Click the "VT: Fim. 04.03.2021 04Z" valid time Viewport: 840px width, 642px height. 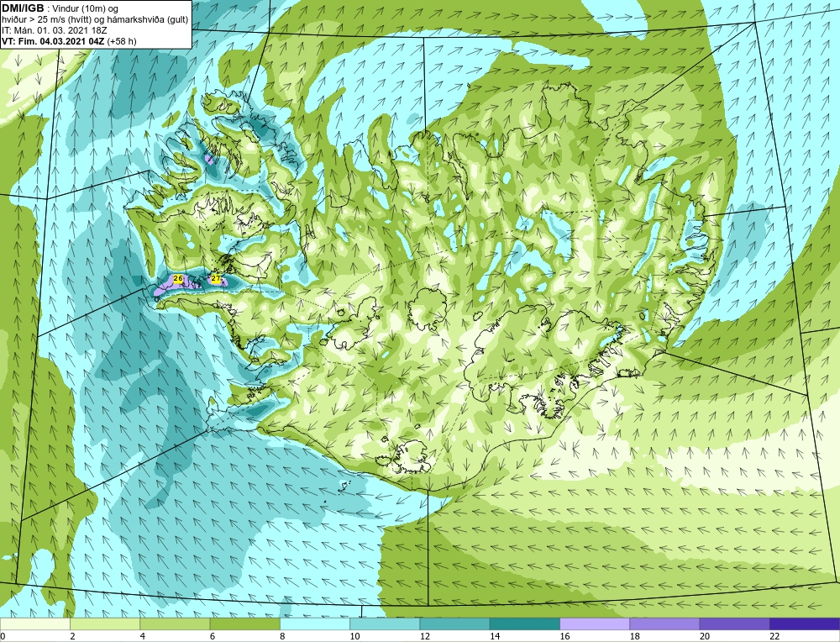click(54, 41)
